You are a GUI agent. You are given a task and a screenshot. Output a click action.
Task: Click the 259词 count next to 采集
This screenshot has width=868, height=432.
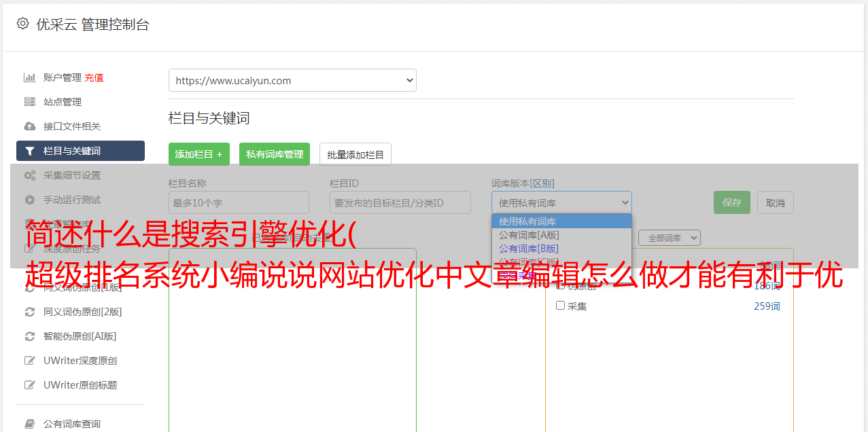tap(767, 306)
